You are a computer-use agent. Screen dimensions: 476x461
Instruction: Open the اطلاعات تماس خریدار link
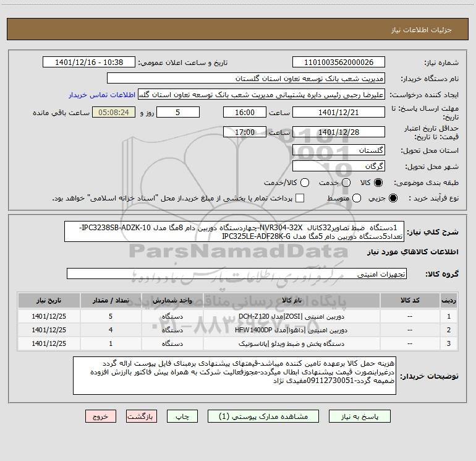pyautogui.click(x=102, y=95)
